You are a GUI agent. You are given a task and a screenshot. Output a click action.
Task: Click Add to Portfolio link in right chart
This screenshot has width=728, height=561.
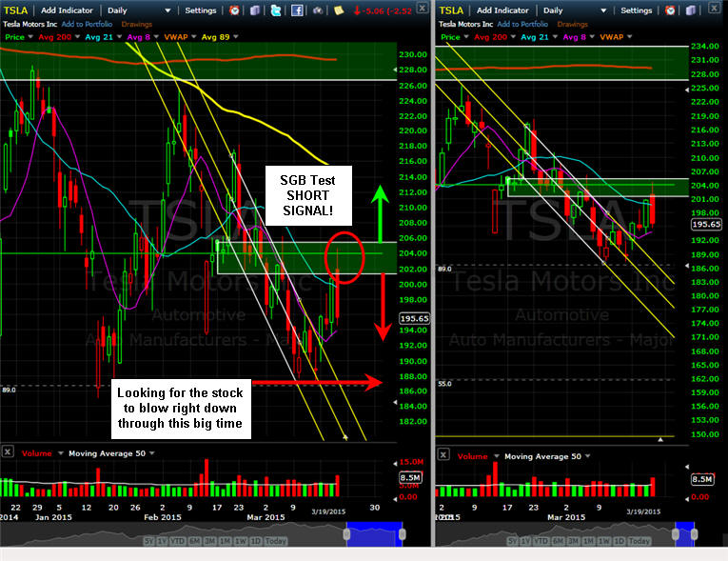coord(522,24)
